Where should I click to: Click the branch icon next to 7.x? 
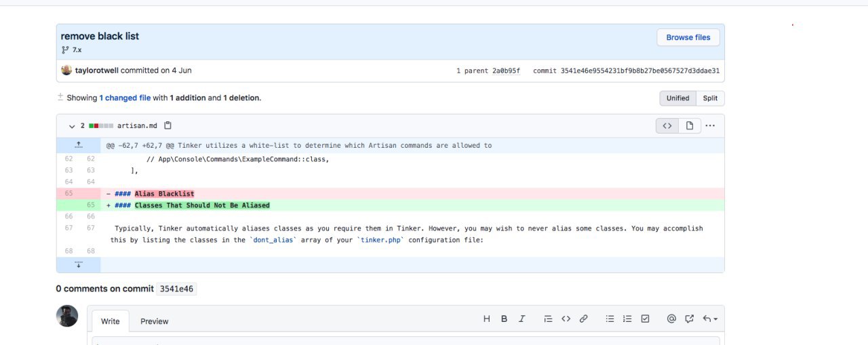65,50
